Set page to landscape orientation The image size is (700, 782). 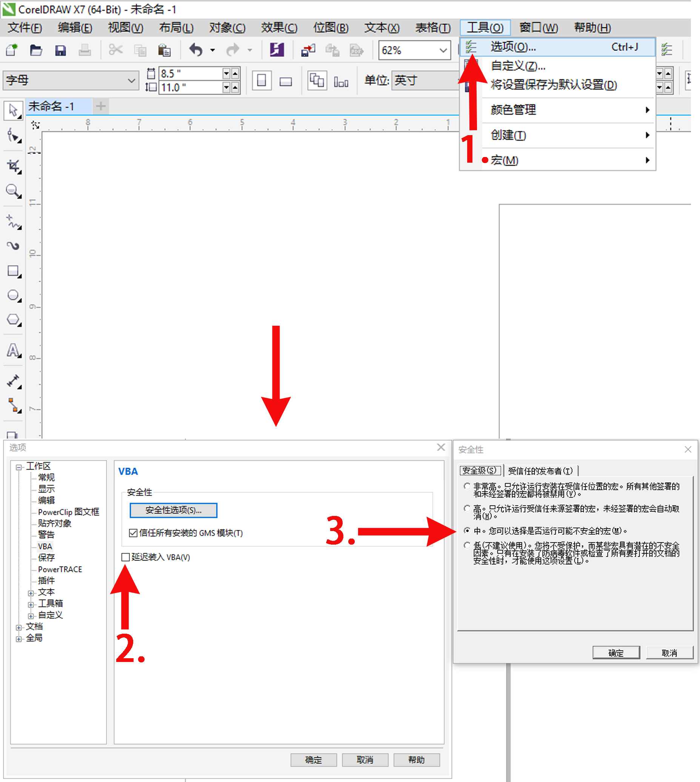coord(286,81)
